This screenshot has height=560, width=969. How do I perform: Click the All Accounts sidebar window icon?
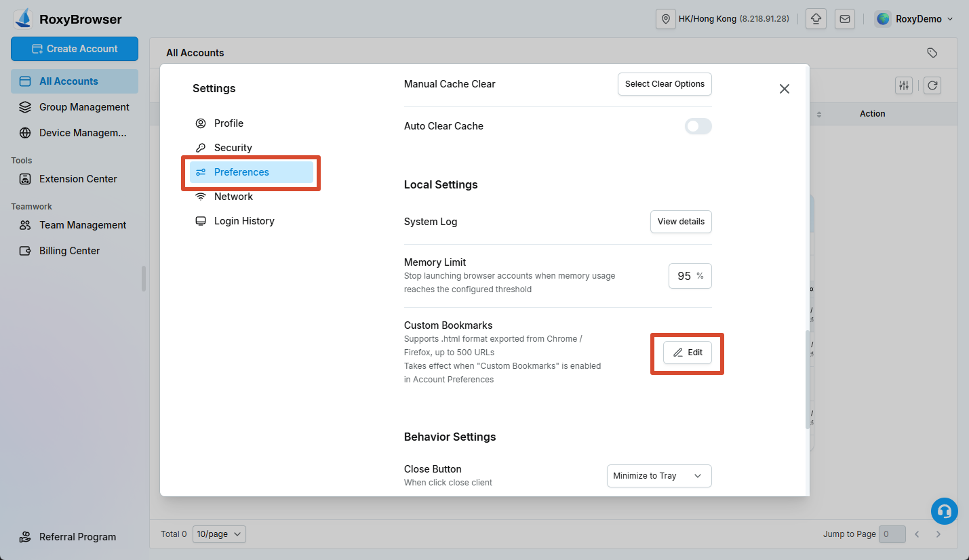25,81
